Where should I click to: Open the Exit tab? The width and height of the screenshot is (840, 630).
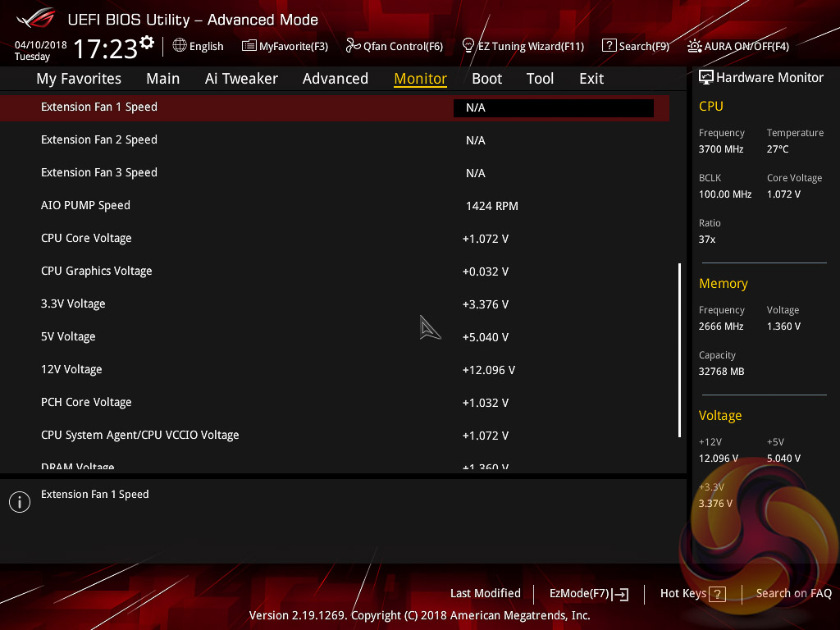tap(591, 79)
